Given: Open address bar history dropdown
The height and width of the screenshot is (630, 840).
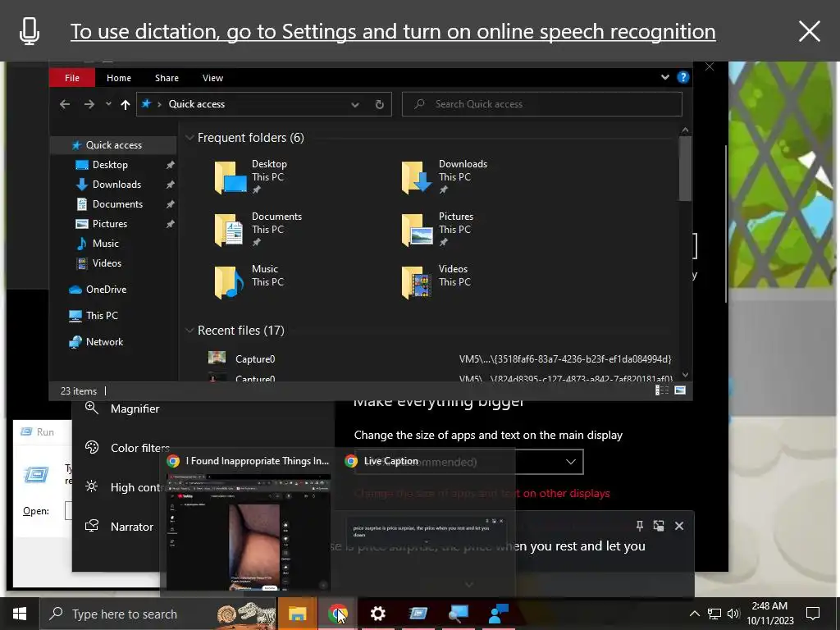Looking at the screenshot, I should click(x=354, y=104).
